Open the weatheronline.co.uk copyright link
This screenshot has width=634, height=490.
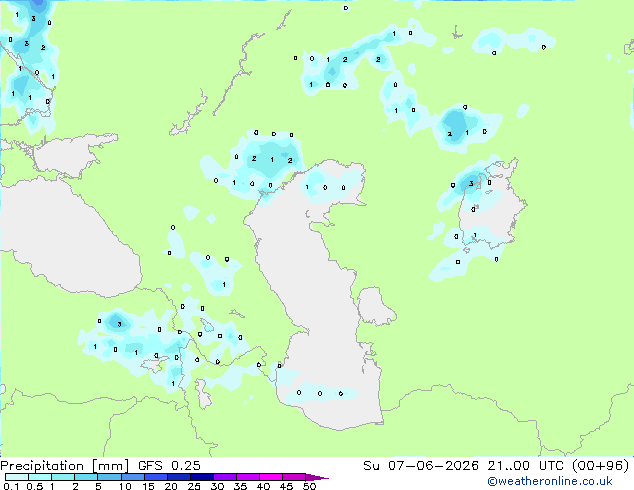(x=550, y=481)
